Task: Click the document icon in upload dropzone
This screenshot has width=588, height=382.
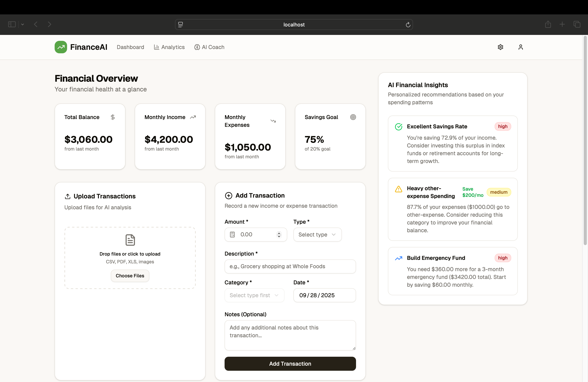Action: 130,240
